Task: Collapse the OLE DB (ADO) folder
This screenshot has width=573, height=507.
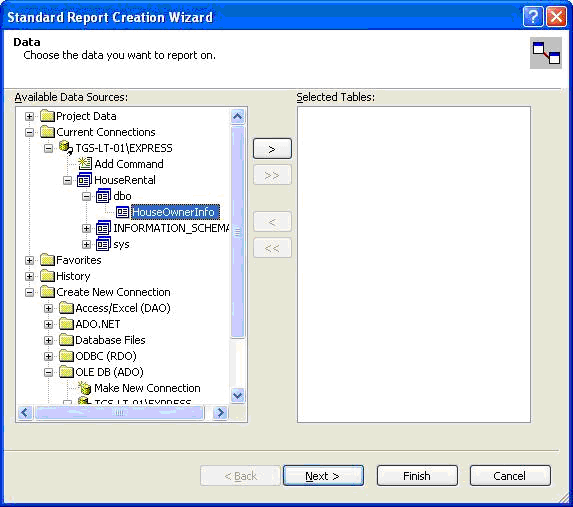Action: (48, 372)
